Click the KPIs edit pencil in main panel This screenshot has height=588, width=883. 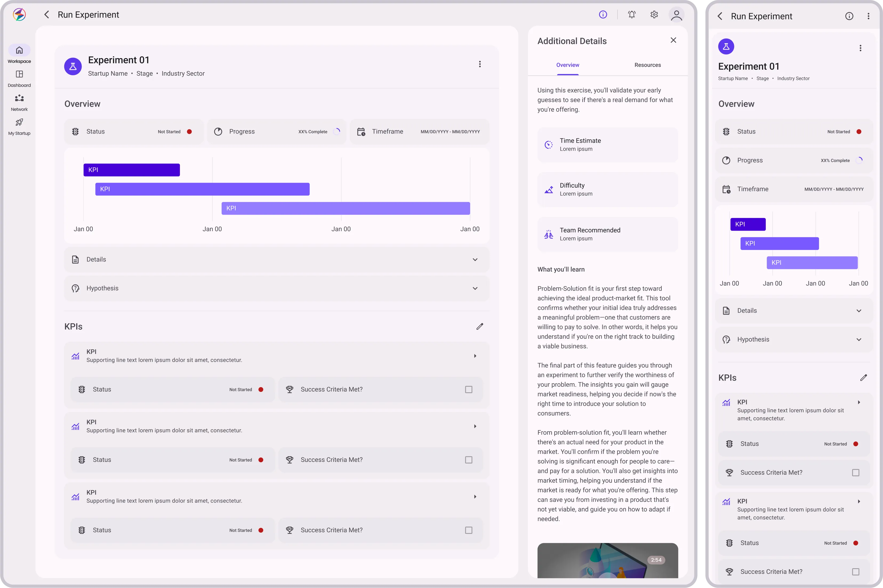pos(479,326)
